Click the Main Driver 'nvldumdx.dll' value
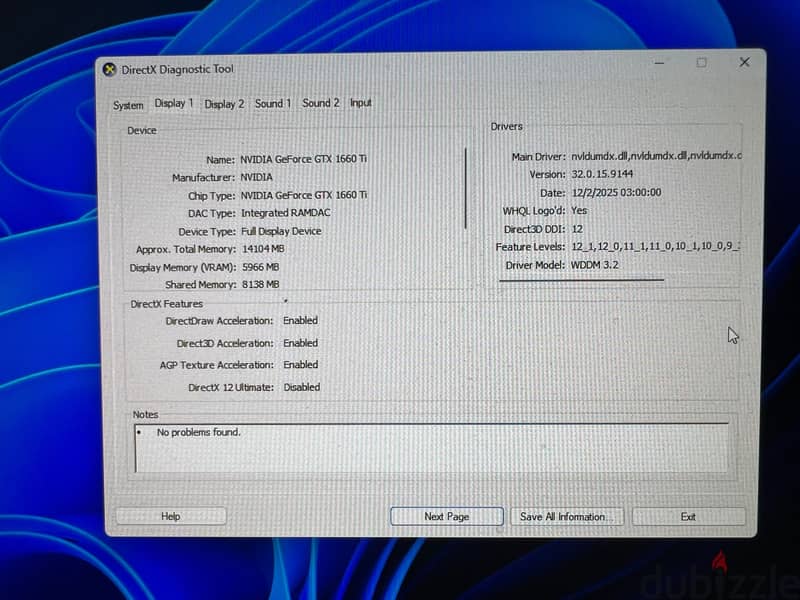 pyautogui.click(x=656, y=156)
